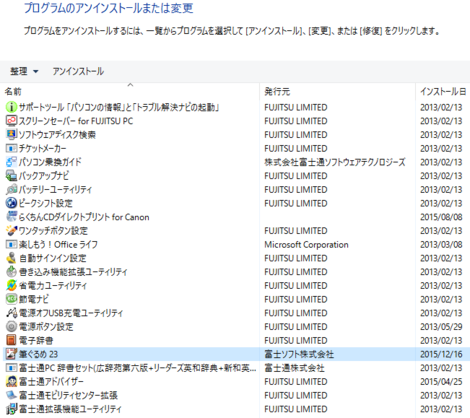Select the パソコン乗換ガイド icon
The width and height of the screenshot is (470, 418).
pyautogui.click(x=11, y=162)
